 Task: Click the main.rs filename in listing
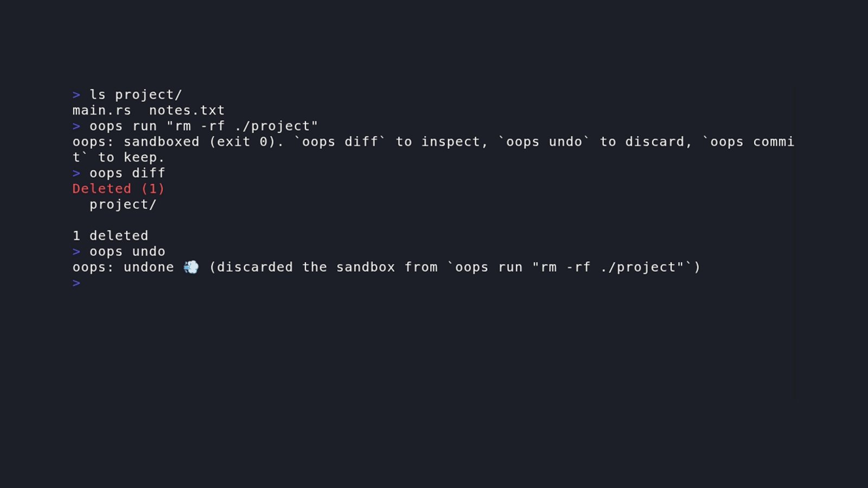pyautogui.click(x=102, y=111)
